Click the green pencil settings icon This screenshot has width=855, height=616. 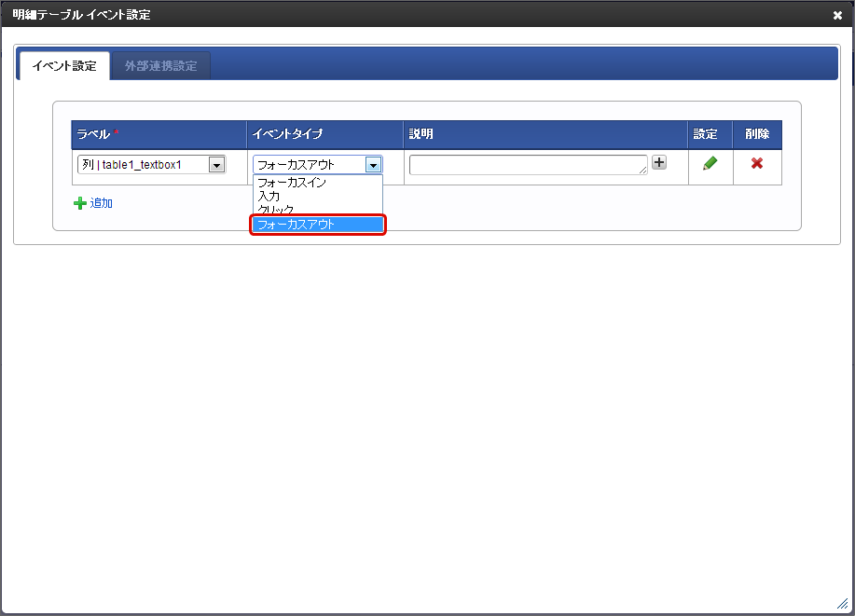click(x=710, y=163)
